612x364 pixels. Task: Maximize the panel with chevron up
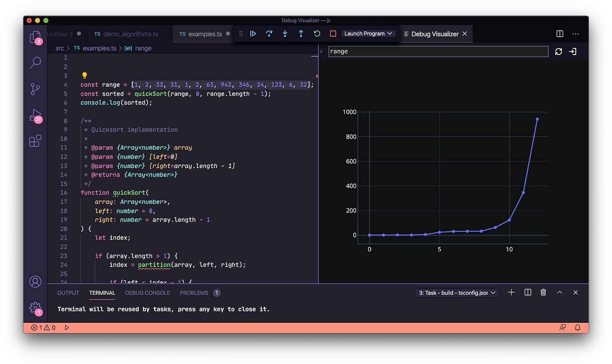pyautogui.click(x=560, y=293)
